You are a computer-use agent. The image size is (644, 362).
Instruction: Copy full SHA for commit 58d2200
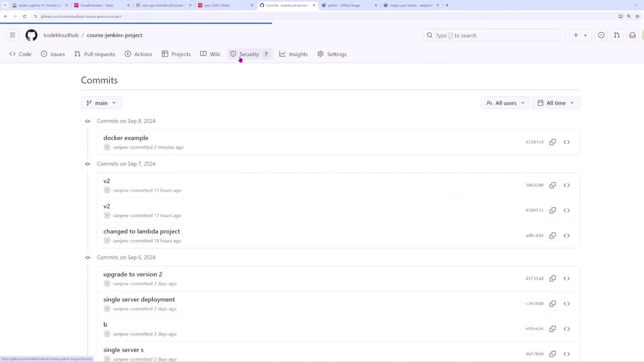tap(552, 185)
